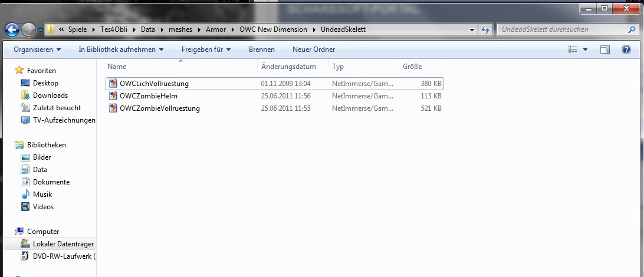Open the help question mark icon

click(626, 50)
